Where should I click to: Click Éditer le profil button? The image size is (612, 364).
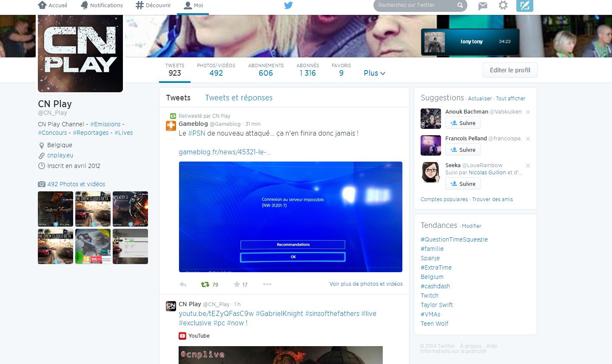click(510, 70)
